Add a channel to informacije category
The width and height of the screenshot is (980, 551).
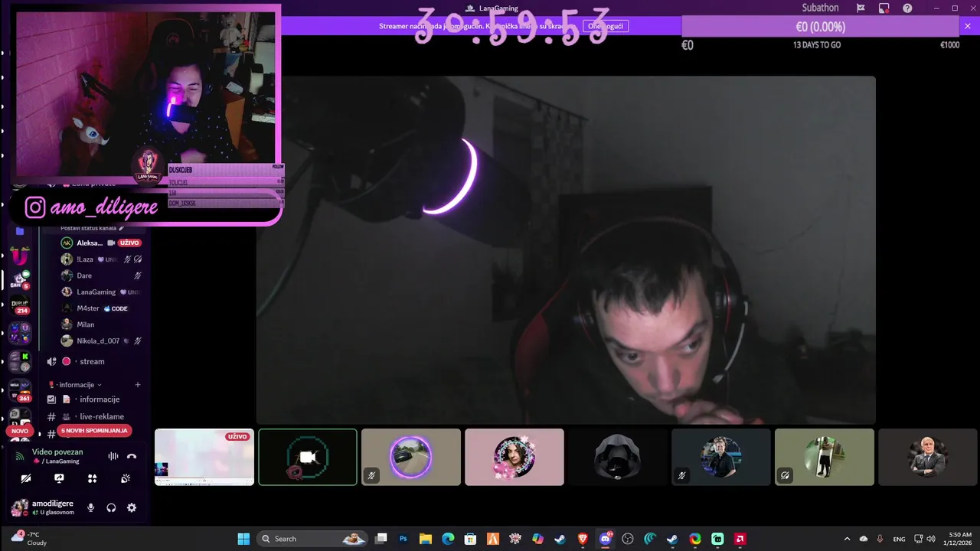point(138,385)
